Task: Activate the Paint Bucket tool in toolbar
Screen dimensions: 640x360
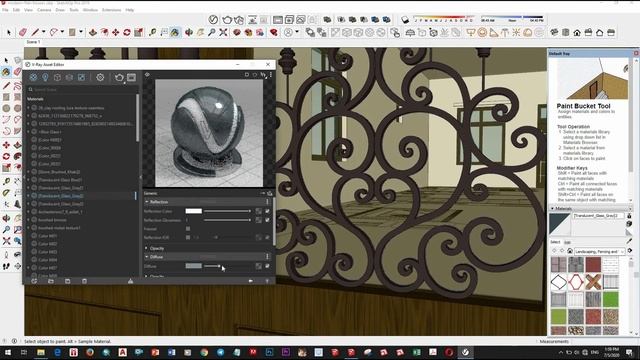Action: (176, 32)
